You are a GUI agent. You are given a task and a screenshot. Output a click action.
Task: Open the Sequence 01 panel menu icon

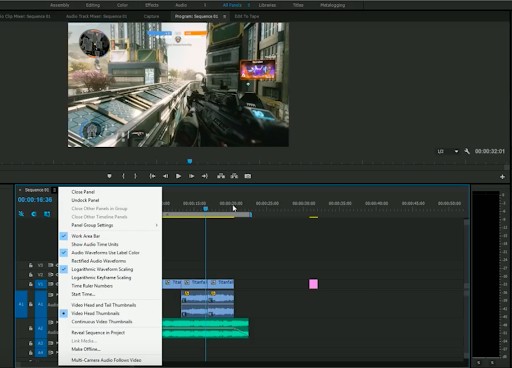54,190
